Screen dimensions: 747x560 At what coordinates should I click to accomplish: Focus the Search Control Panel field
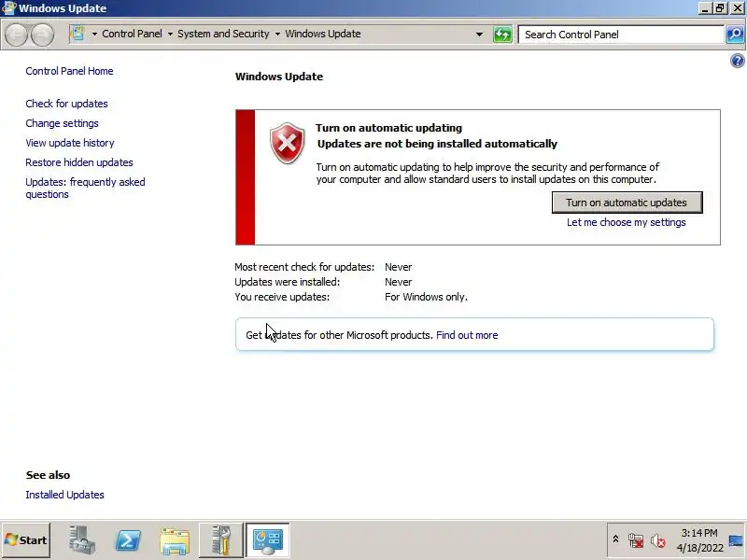621,35
